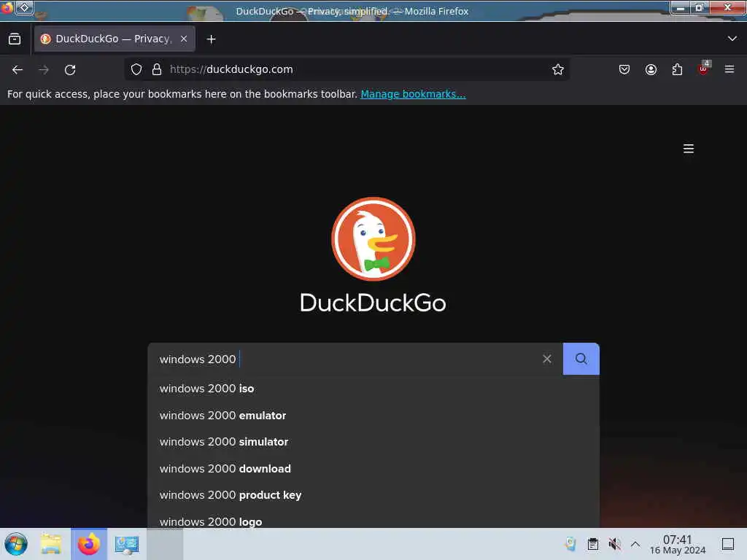Activate Firefox in the taskbar
747x560 pixels.
coord(89,544)
